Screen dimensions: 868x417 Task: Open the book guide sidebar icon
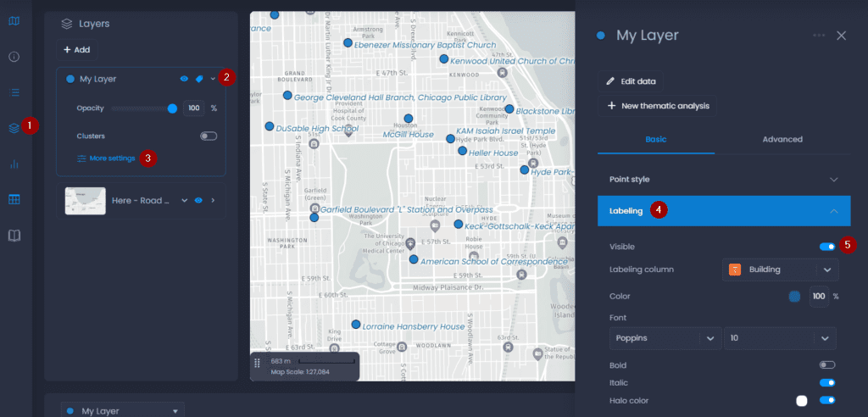pyautogui.click(x=14, y=236)
